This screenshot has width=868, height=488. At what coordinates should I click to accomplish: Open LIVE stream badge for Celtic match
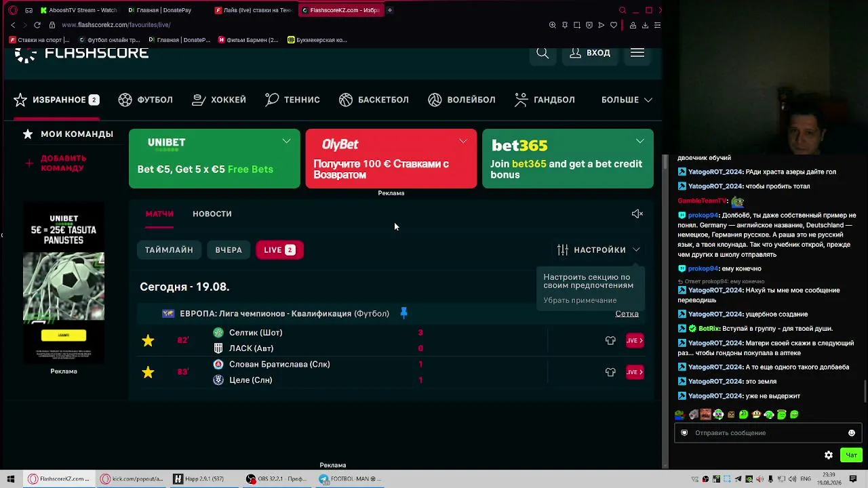click(635, 340)
